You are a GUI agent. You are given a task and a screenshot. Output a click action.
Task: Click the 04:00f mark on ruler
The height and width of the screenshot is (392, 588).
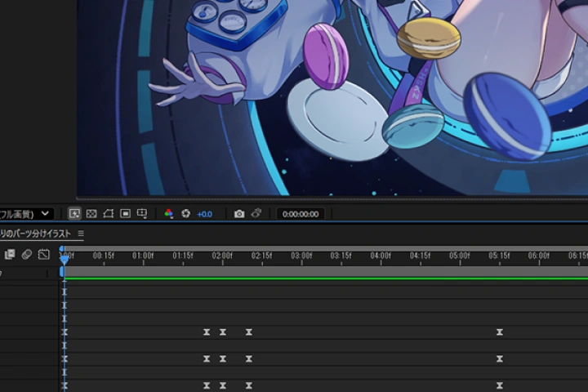pos(381,256)
